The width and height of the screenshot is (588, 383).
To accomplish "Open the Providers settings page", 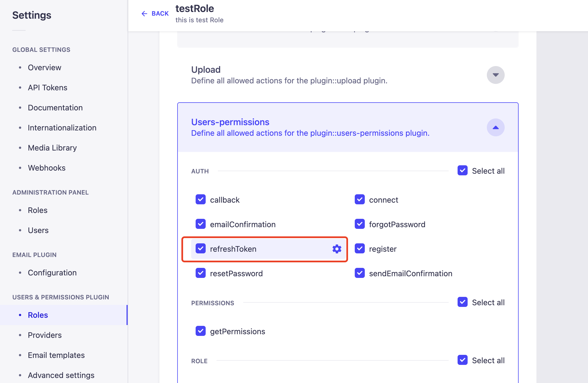I will click(45, 335).
